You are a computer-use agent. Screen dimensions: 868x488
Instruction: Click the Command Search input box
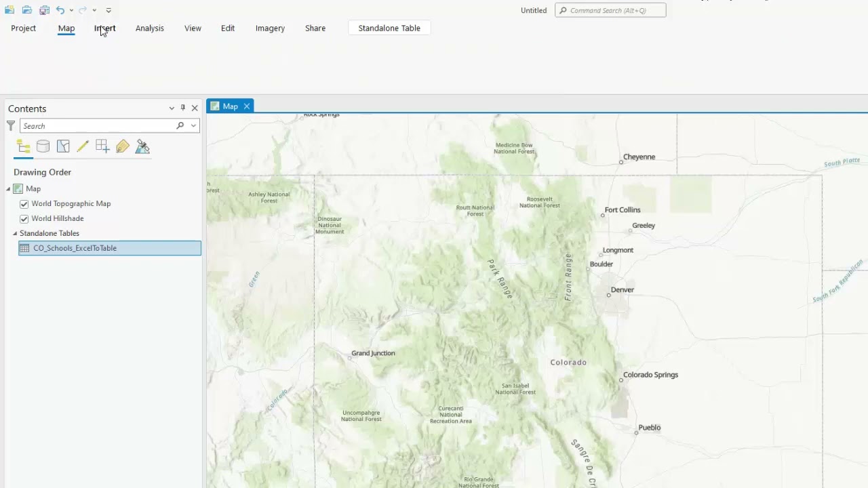(610, 10)
